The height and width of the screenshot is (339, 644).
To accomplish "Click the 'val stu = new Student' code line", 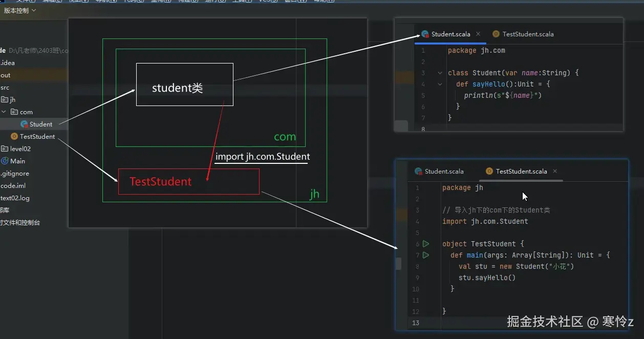I will pos(516,266).
